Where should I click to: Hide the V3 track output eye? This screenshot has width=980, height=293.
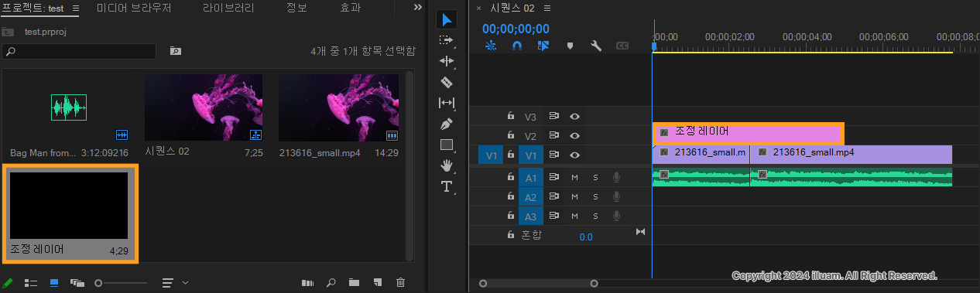click(x=574, y=117)
